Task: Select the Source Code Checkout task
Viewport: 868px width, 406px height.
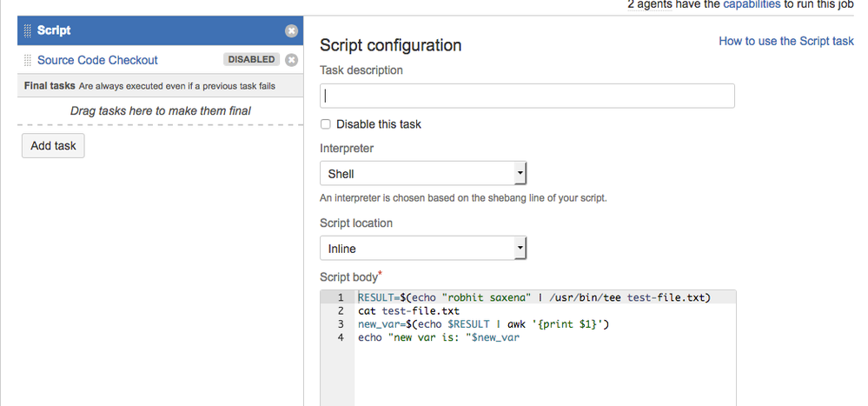Action: [97, 60]
